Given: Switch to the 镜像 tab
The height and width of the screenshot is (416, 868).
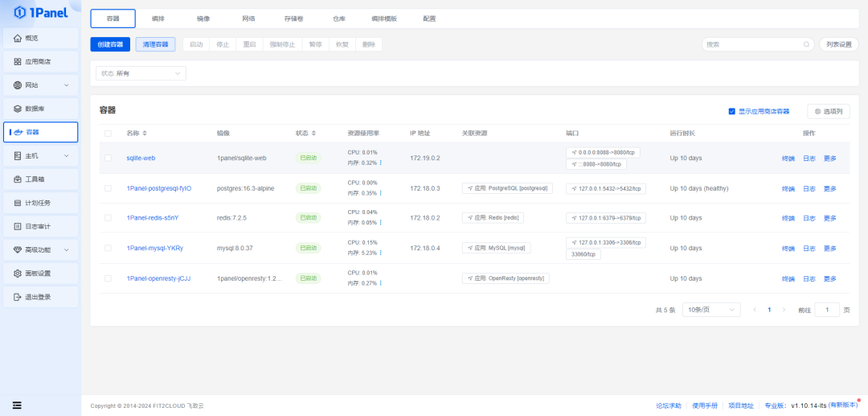Looking at the screenshot, I should tap(203, 19).
